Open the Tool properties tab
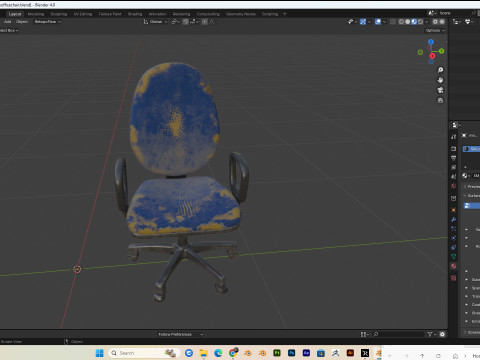The height and width of the screenshot is (360, 480). click(453, 137)
